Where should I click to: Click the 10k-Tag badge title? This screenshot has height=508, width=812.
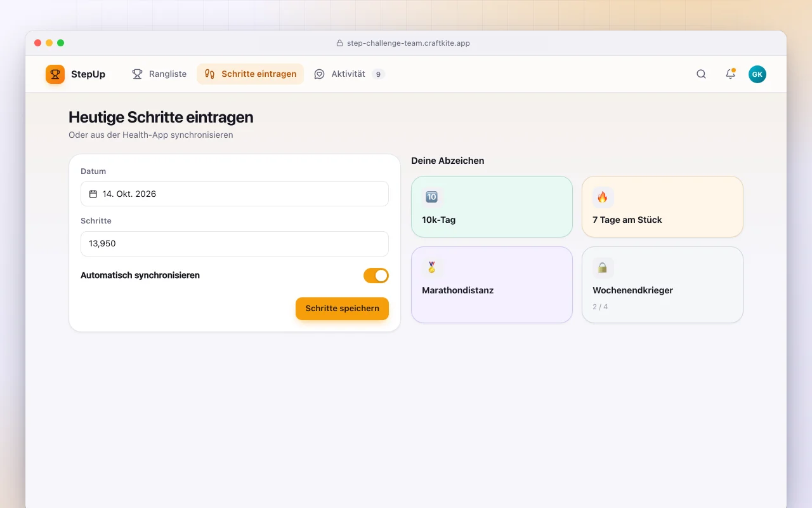pos(439,220)
